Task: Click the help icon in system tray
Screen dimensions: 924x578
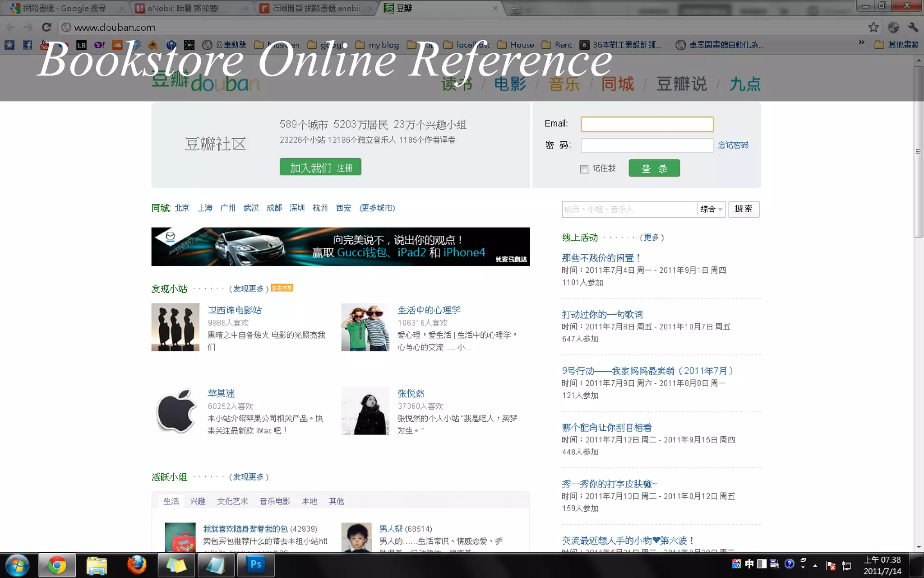Action: point(789,564)
